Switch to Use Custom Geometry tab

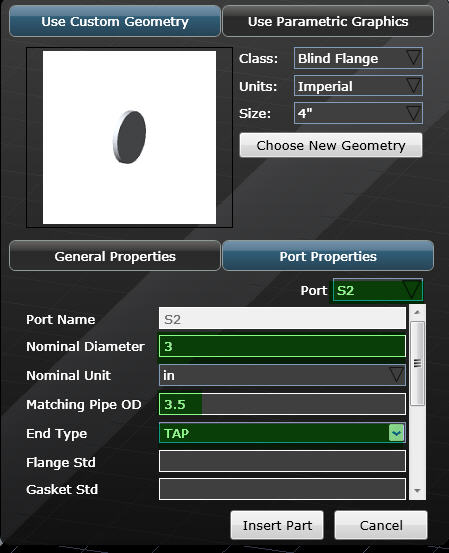(x=115, y=22)
